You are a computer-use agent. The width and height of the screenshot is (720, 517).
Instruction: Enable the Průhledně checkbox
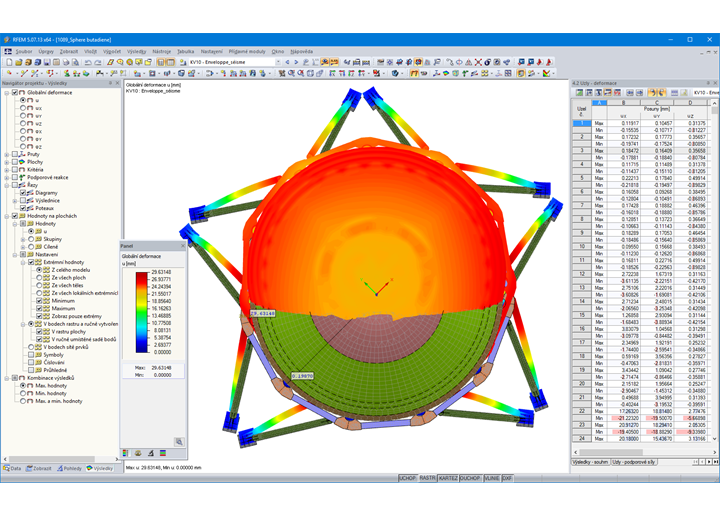[31, 370]
